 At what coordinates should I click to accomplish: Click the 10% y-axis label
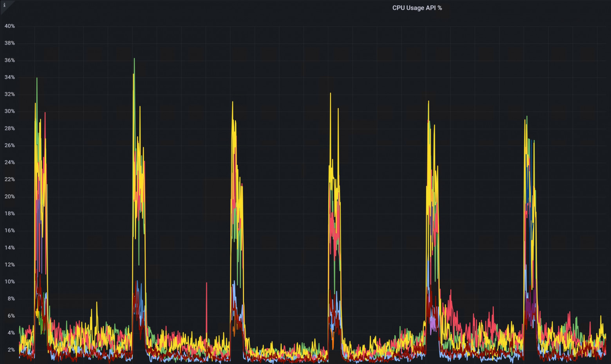pos(9,282)
